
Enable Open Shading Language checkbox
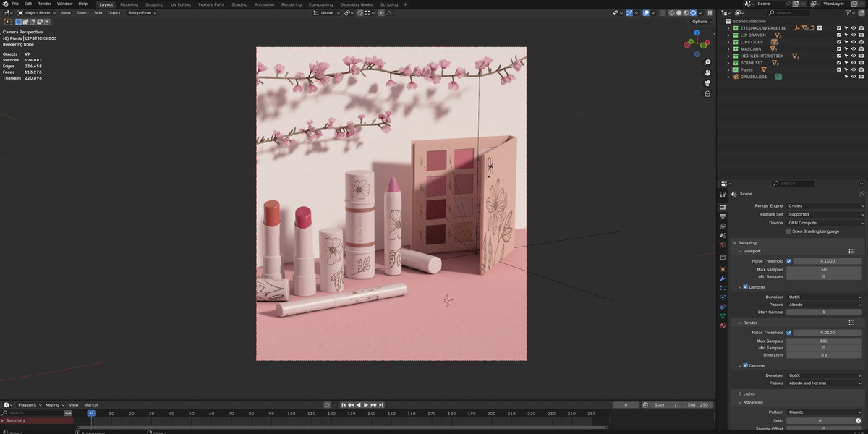coord(789,231)
